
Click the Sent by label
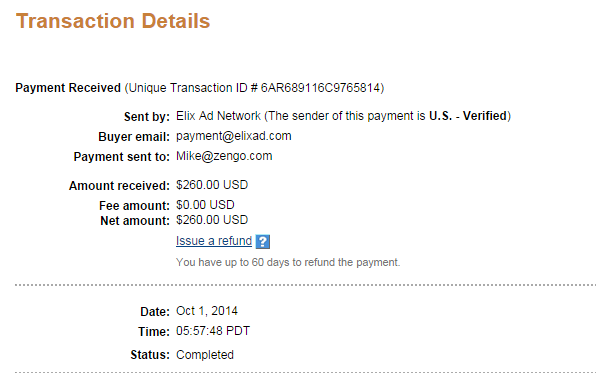point(147,117)
